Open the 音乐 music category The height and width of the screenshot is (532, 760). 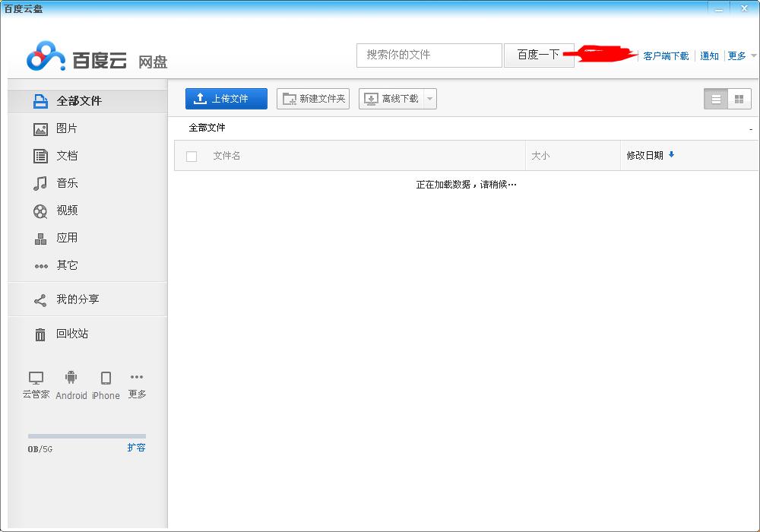(x=87, y=183)
